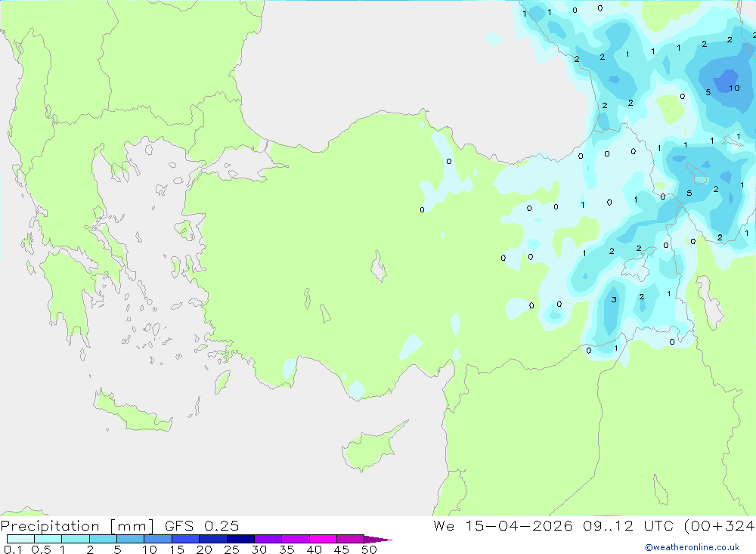756x554 pixels.
Task: Click the 'We 15-04-2026' date text
Action: [x=503, y=525]
